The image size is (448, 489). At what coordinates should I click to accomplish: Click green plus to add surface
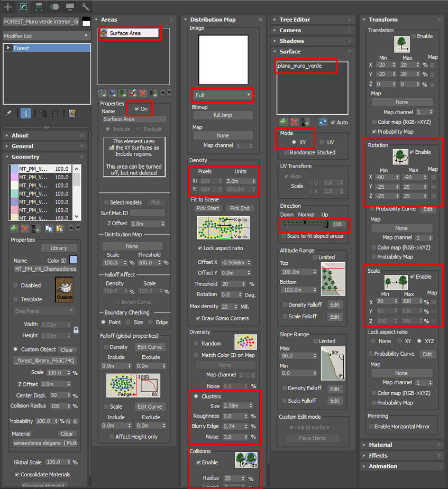pos(283,122)
